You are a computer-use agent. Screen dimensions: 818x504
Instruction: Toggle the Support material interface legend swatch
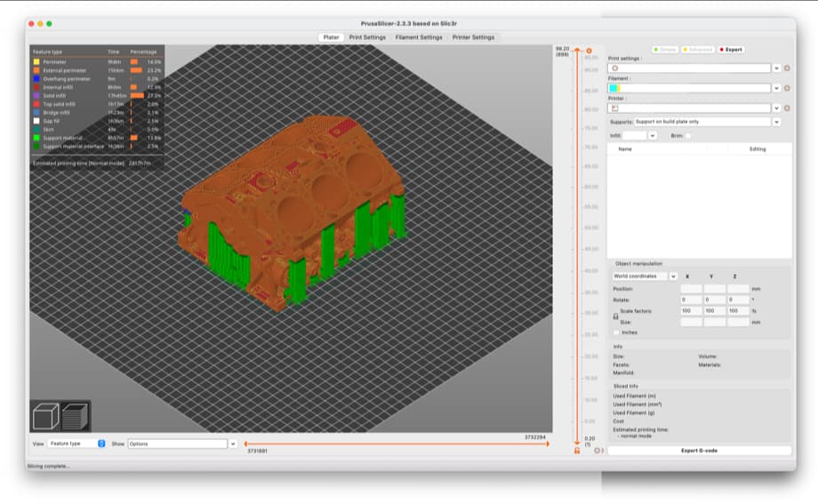tap(36, 146)
